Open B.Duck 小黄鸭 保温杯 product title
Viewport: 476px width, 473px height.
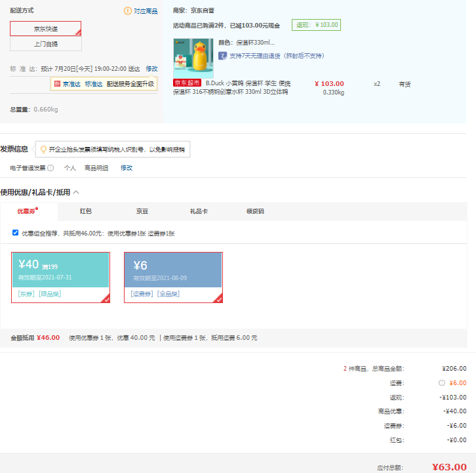231,87
